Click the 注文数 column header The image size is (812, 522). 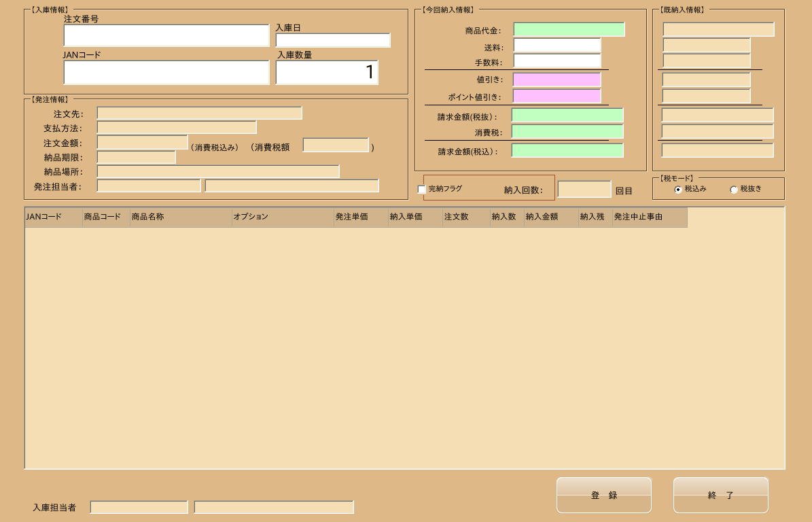click(x=467, y=217)
